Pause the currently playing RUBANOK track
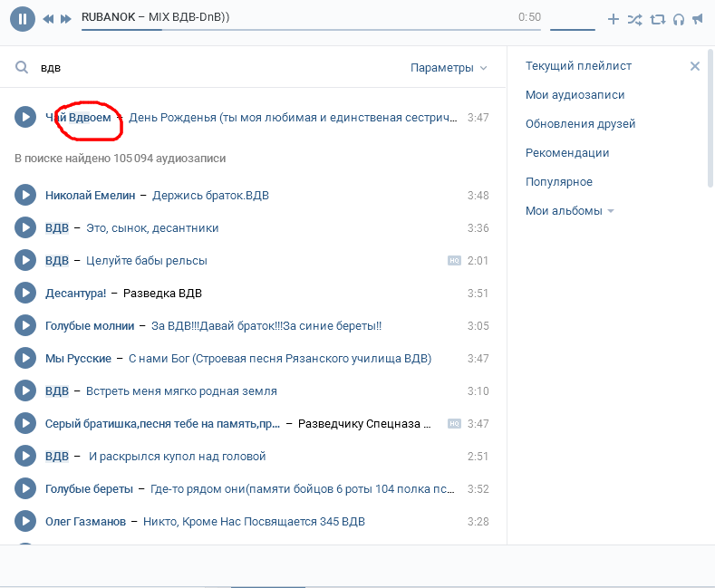 click(x=24, y=18)
